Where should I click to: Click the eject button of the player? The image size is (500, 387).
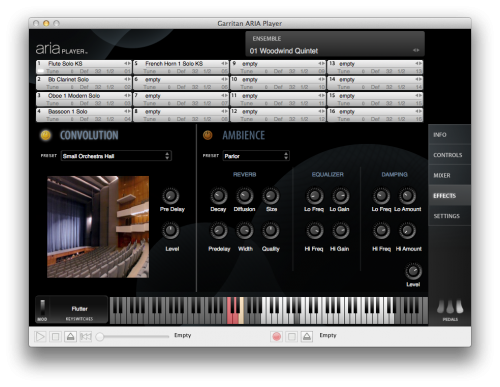click(x=70, y=337)
